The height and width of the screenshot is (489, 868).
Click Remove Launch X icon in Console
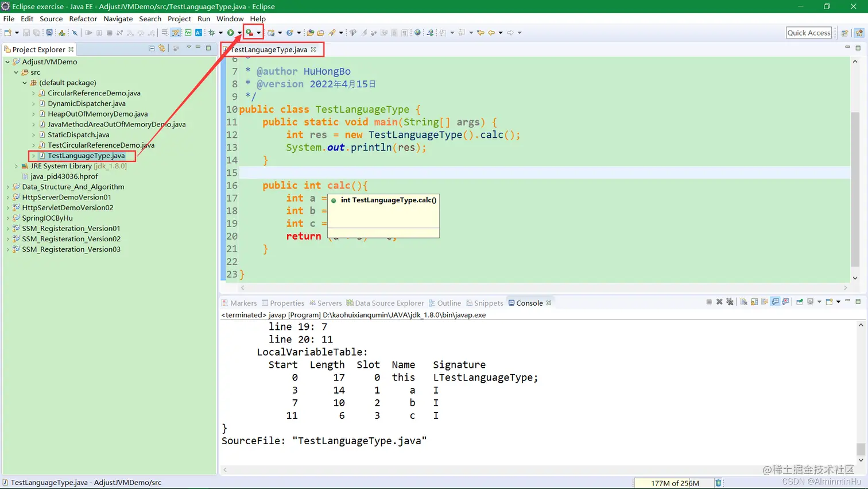719,302
